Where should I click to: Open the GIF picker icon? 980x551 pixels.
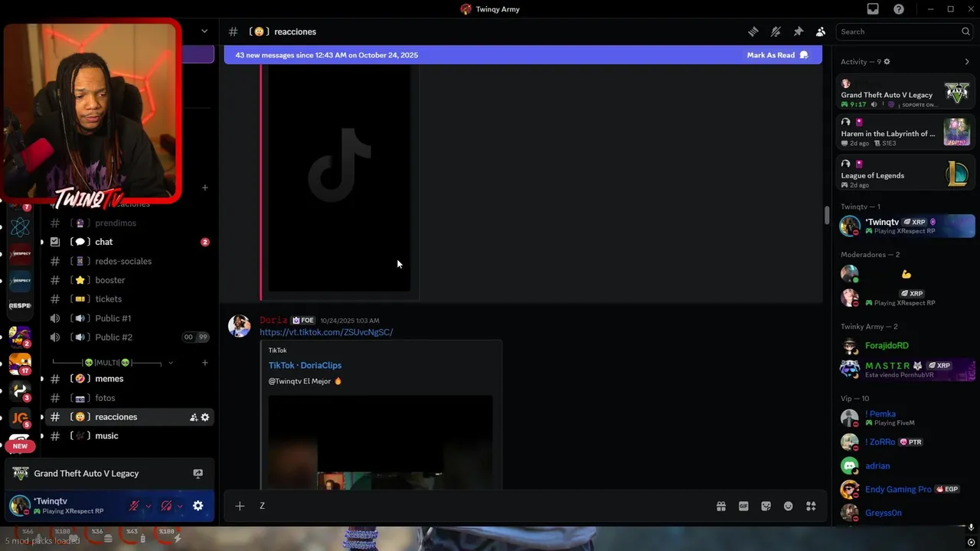[743, 506]
